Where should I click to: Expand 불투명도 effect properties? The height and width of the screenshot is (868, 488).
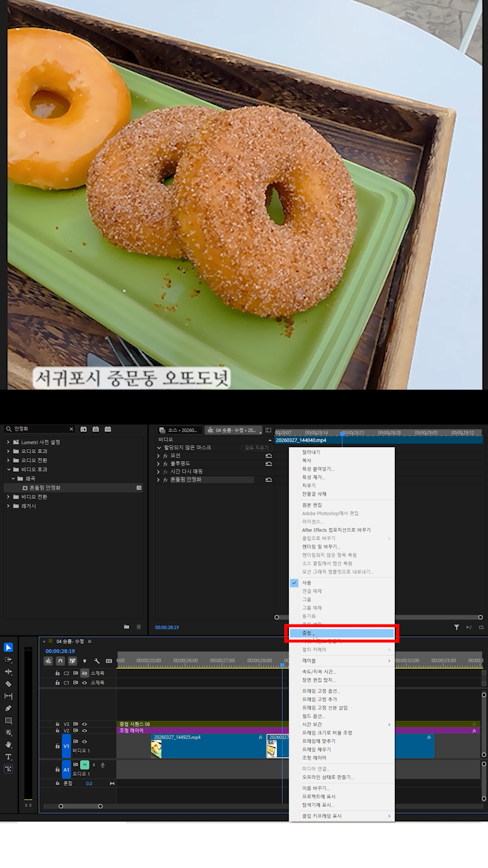tap(158, 463)
